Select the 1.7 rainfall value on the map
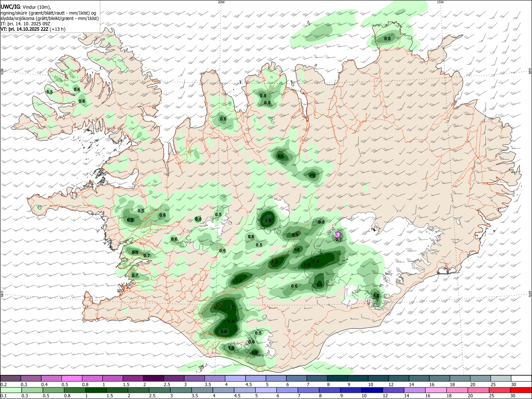The image size is (532, 399). 232,307
